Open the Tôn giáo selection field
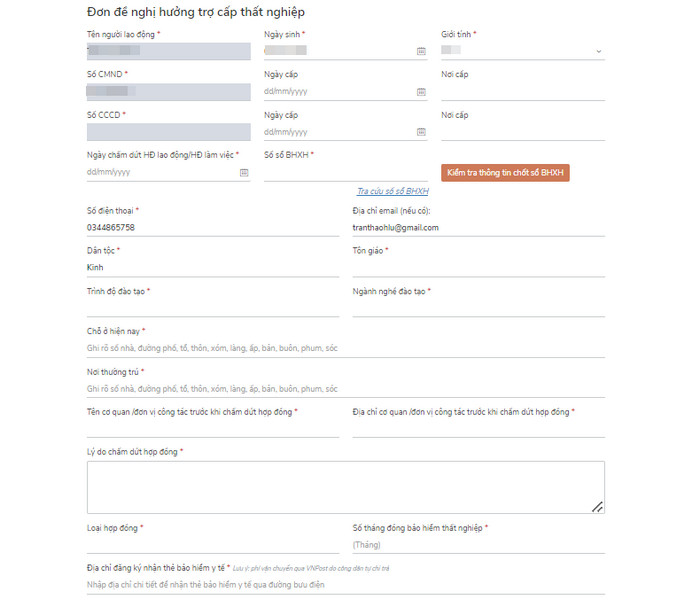700x600 pixels. pos(479,268)
